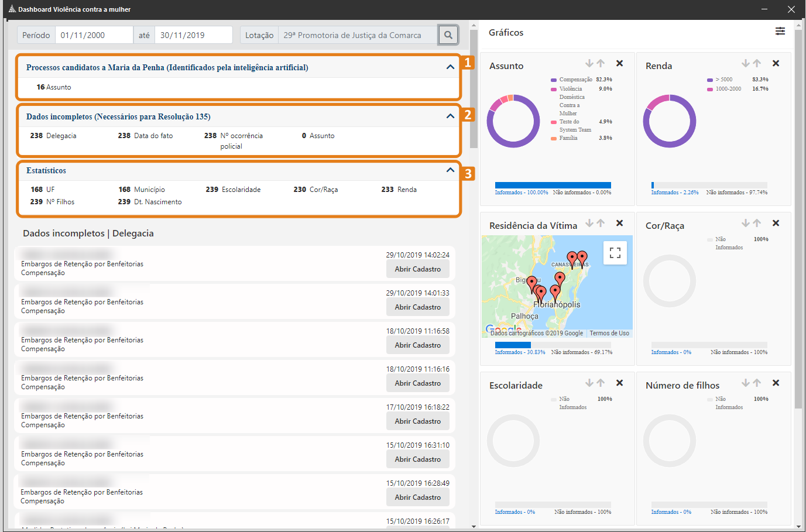Click the Lotação Promotoria field
The height and width of the screenshot is (532, 806).
click(358, 35)
